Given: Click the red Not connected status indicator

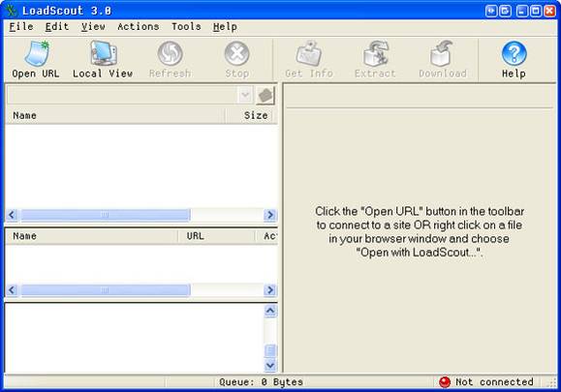Looking at the screenshot, I should coord(445,382).
